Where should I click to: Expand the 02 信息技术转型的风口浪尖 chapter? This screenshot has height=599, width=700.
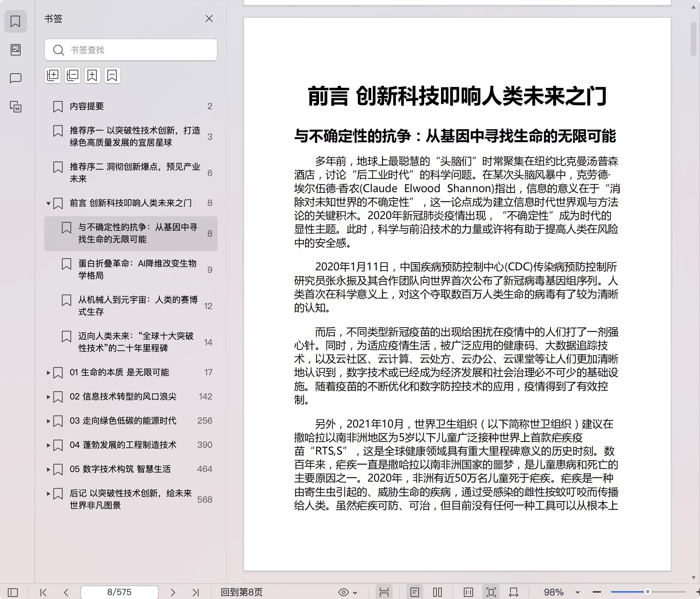(48, 397)
